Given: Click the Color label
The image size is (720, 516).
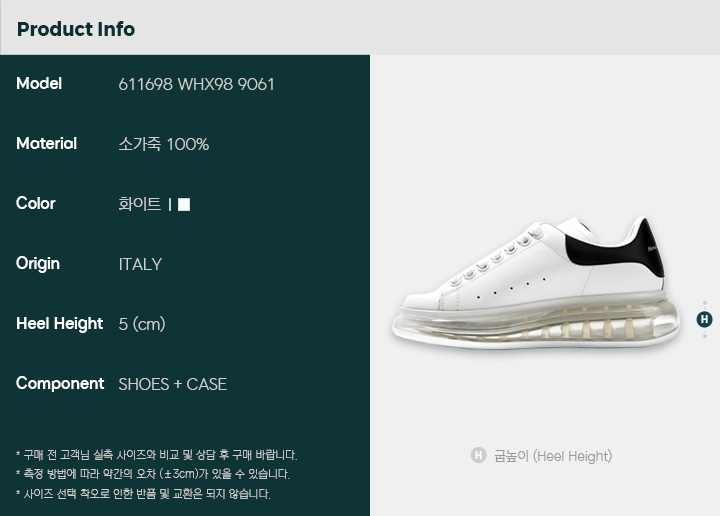Looking at the screenshot, I should click(35, 203).
